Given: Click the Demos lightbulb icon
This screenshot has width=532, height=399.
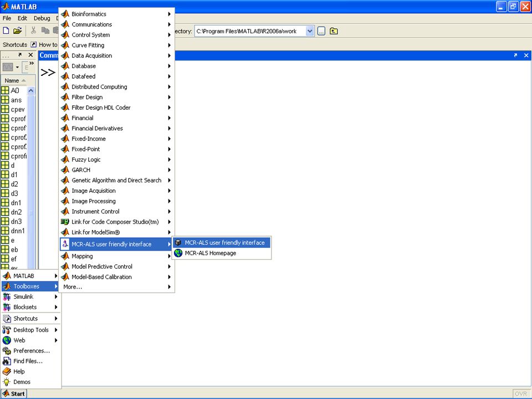Looking at the screenshot, I should click(x=7, y=382).
